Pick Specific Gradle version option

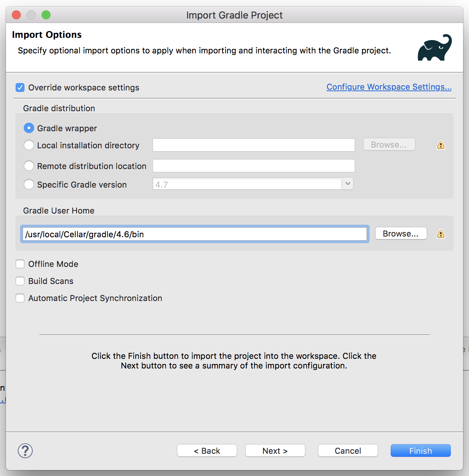(29, 185)
